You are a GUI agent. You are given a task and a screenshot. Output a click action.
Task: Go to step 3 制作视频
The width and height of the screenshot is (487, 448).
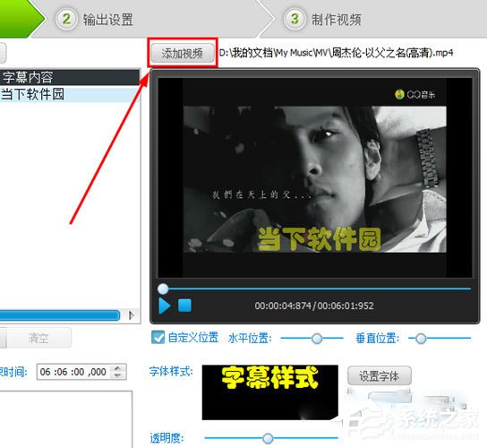[322, 20]
